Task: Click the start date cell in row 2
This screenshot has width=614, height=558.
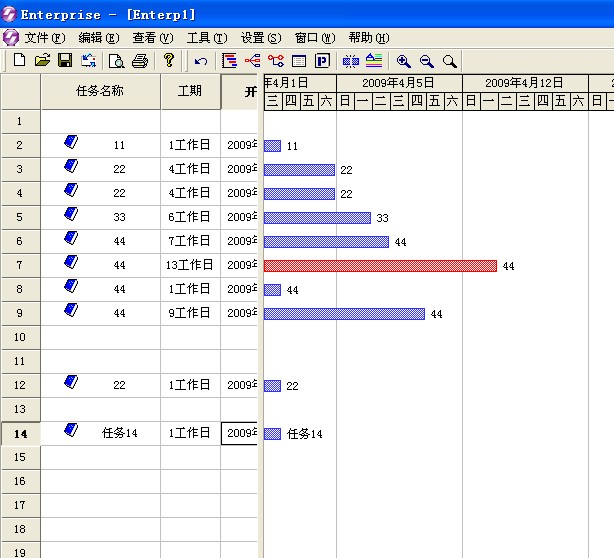Action: pyautogui.click(x=240, y=145)
